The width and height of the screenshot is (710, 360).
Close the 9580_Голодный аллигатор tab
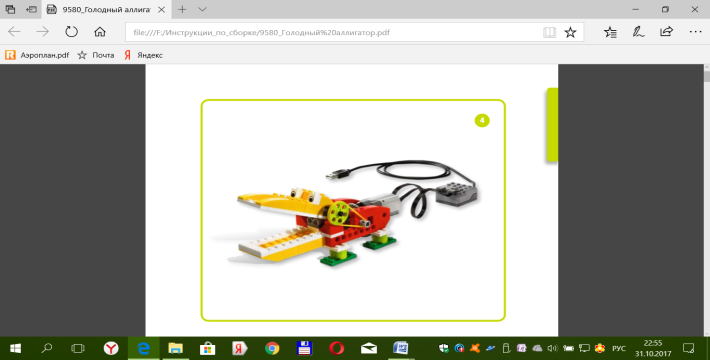point(162,10)
